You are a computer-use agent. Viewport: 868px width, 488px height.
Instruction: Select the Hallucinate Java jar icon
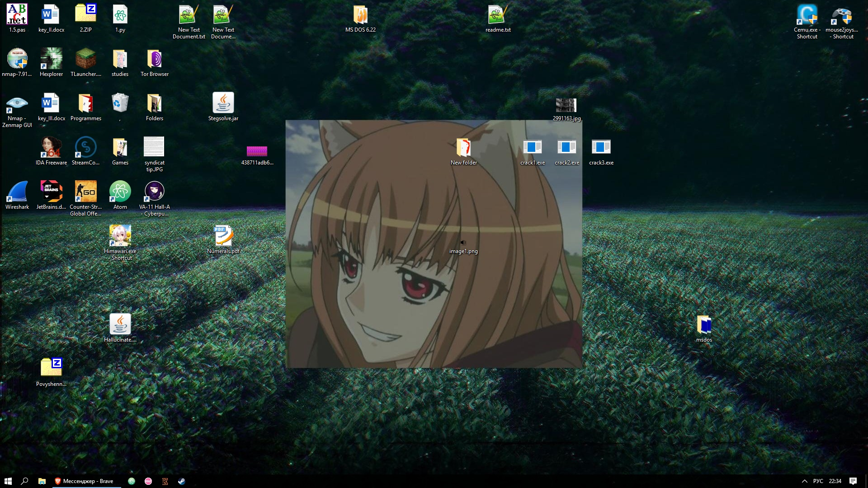click(120, 324)
